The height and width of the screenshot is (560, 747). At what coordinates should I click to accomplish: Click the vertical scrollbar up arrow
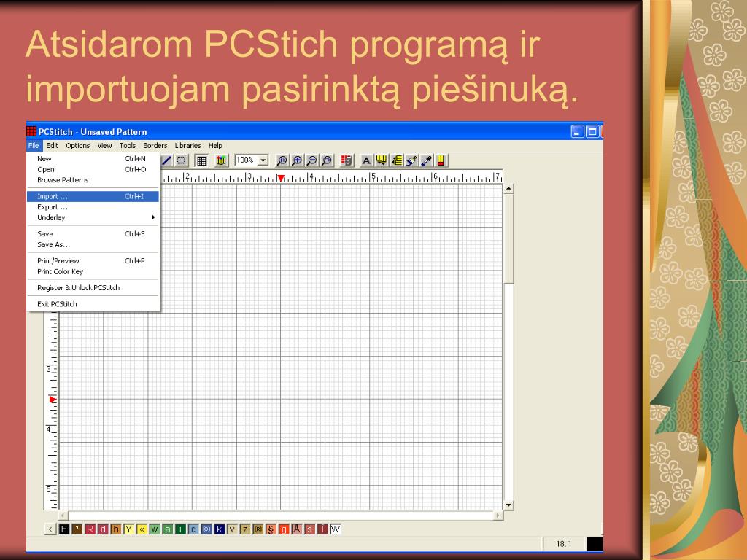(508, 189)
